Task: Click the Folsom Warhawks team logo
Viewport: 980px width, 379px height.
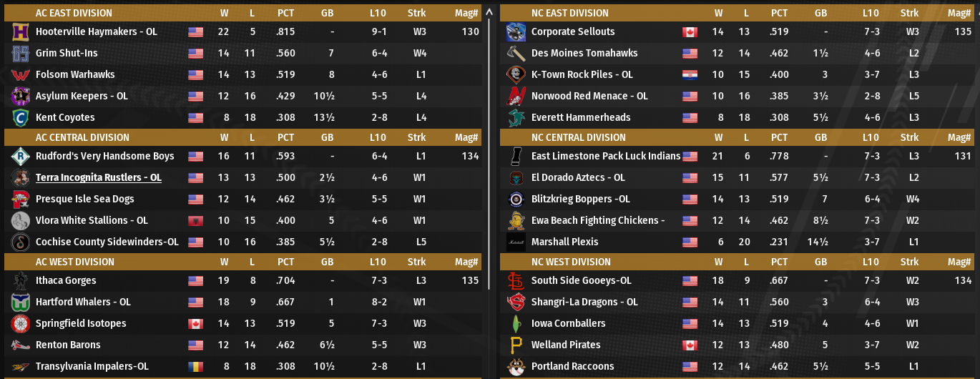Action: coord(21,75)
